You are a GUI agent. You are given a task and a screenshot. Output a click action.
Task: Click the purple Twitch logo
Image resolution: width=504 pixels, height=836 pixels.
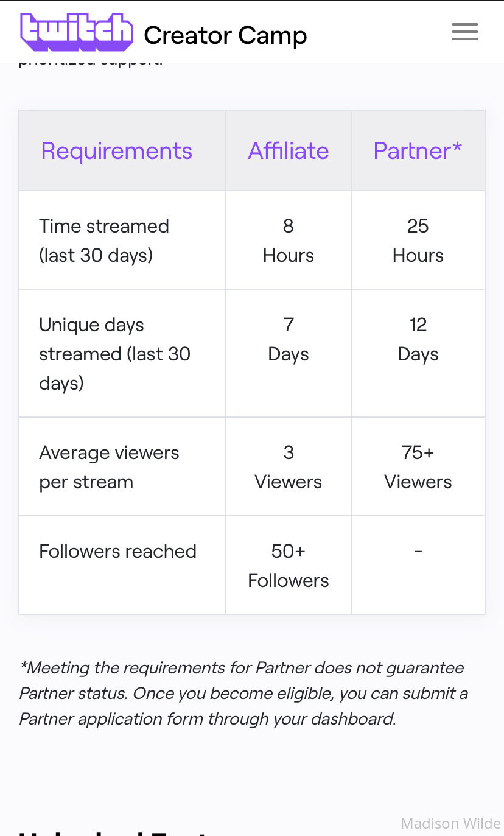coord(76,32)
